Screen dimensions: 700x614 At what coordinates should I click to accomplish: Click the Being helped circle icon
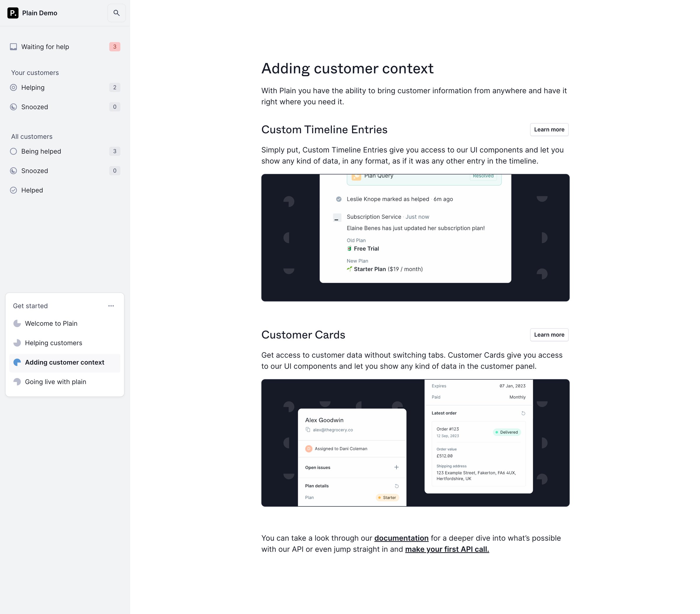(13, 151)
